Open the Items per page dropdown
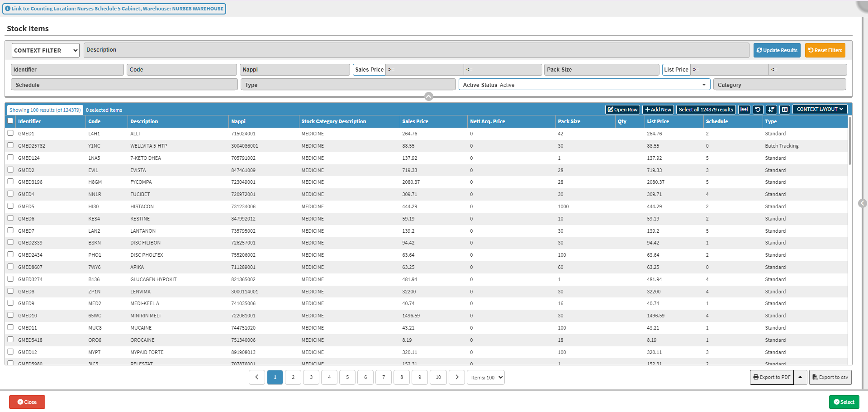The width and height of the screenshot is (868, 412). pyautogui.click(x=485, y=377)
